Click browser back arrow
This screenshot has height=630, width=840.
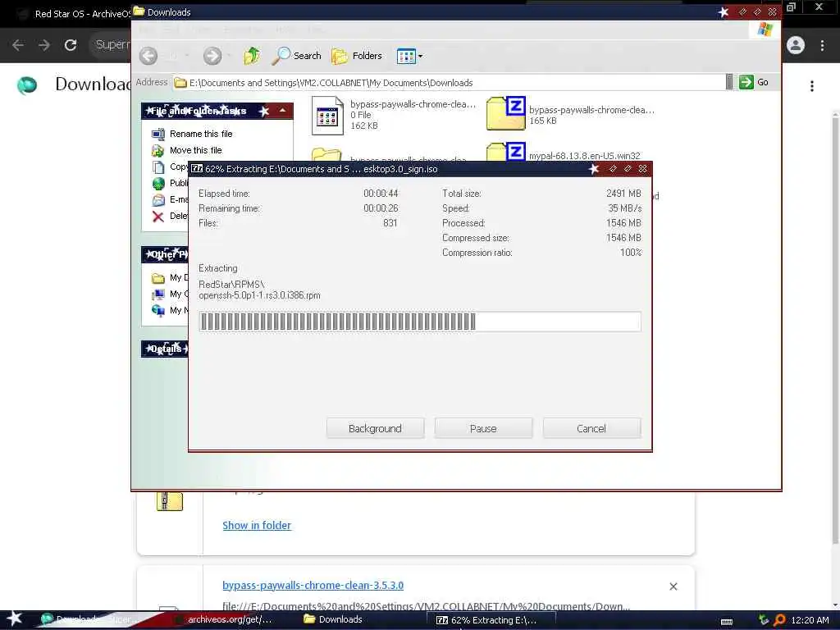pos(18,45)
